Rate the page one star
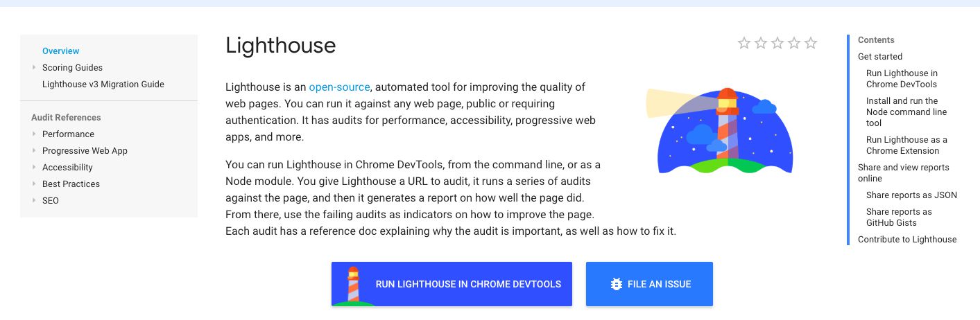 tap(744, 43)
